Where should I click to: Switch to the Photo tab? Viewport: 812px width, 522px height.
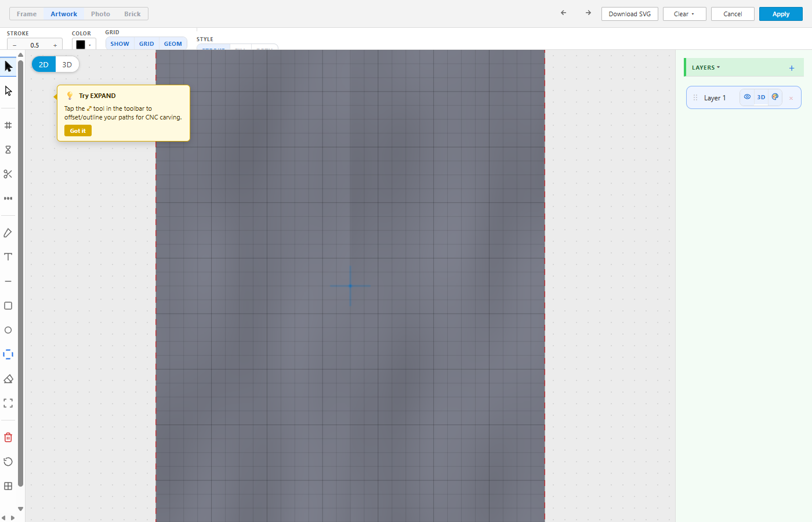[100, 14]
